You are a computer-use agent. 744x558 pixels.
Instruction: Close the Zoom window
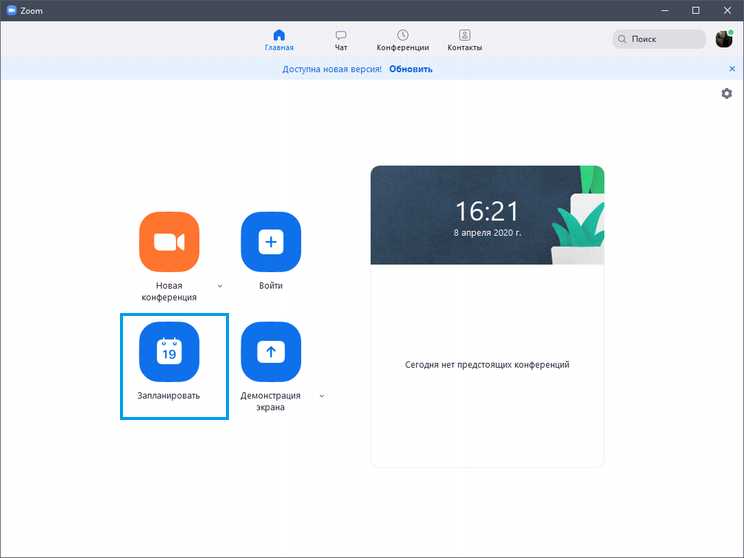pos(727,10)
